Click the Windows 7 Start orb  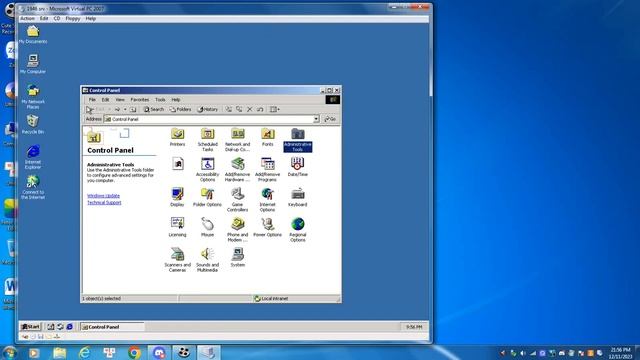pyautogui.click(x=9, y=353)
